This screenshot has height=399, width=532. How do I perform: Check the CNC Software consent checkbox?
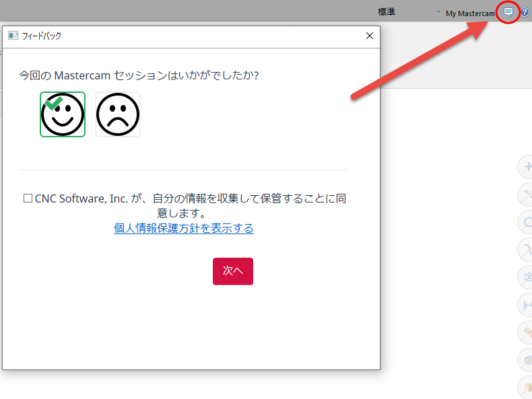[28, 198]
